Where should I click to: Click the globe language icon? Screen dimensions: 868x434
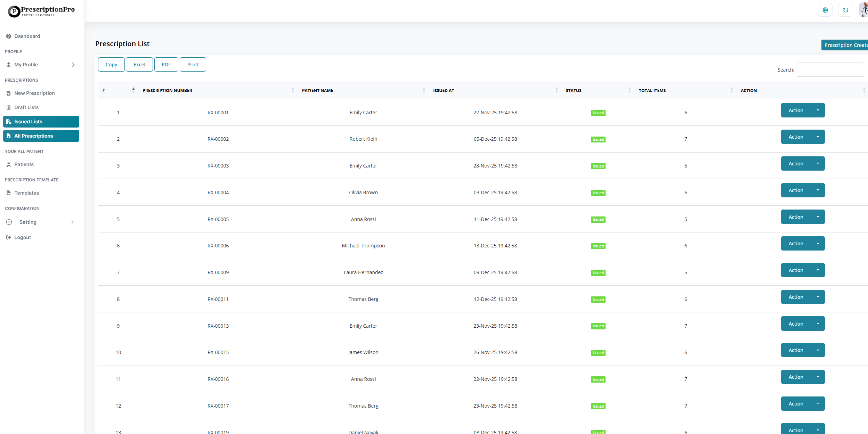click(x=825, y=10)
